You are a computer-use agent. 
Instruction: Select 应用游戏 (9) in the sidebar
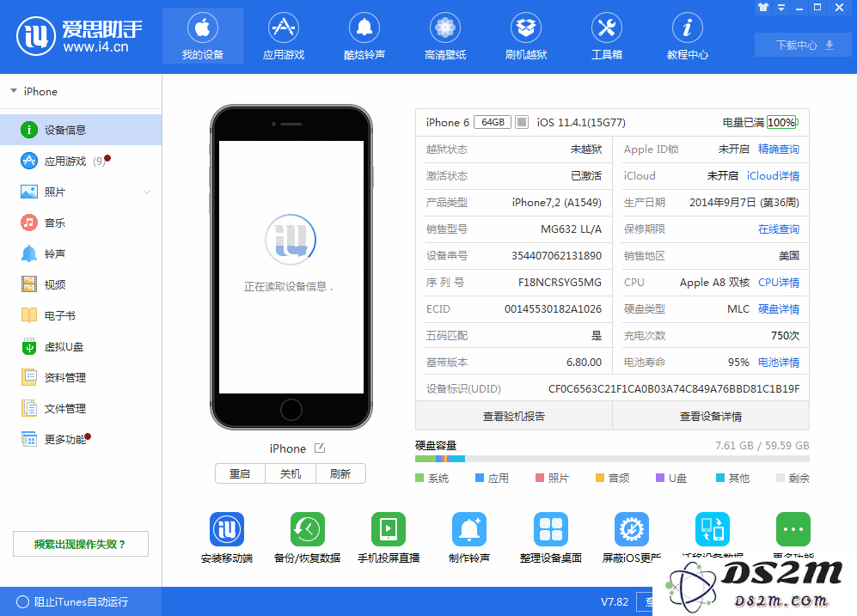[81, 162]
